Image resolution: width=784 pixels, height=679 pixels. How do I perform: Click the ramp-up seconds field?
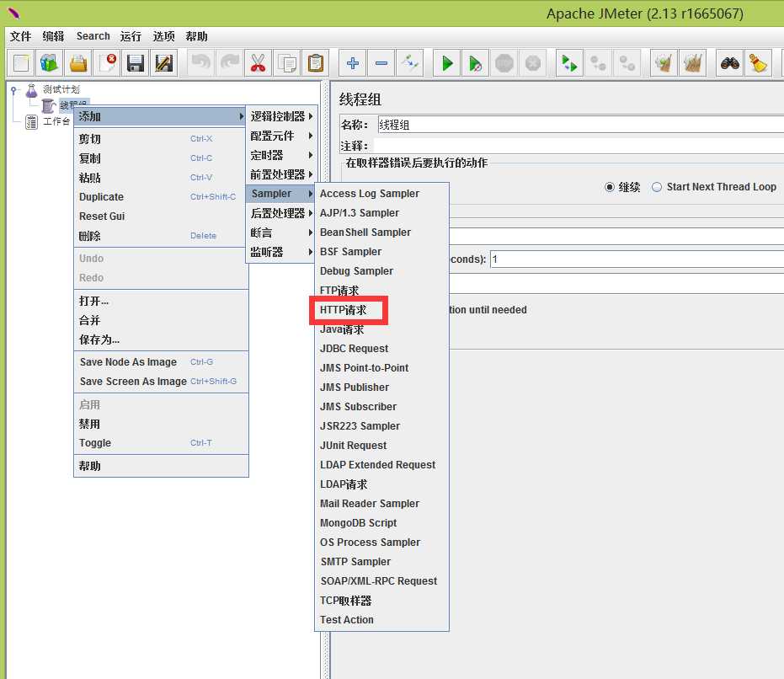coord(637,259)
